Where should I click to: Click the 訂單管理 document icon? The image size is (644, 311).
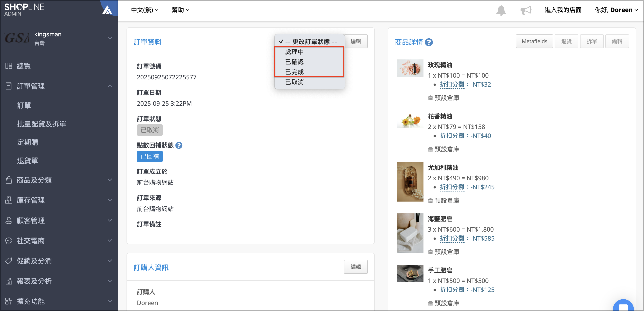click(x=9, y=86)
